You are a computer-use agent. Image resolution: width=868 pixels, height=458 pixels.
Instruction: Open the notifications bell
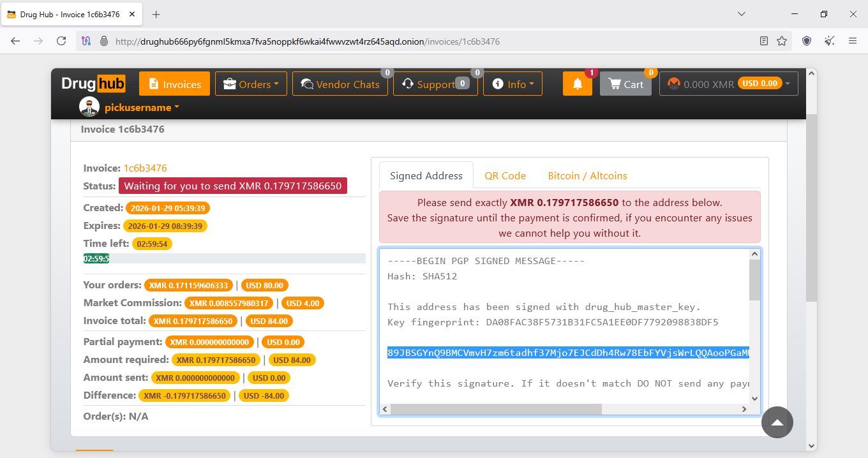(x=578, y=84)
